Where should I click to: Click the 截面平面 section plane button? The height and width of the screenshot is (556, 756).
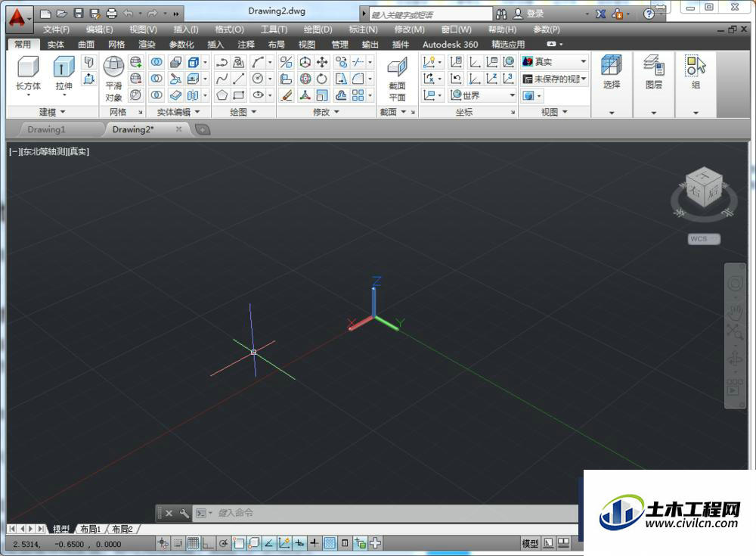[398, 79]
